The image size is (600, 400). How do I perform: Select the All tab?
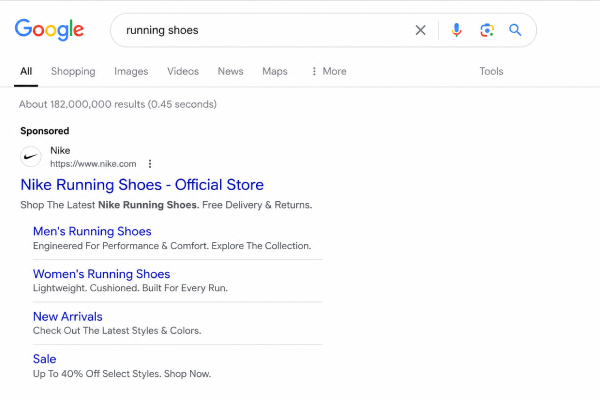pos(26,71)
